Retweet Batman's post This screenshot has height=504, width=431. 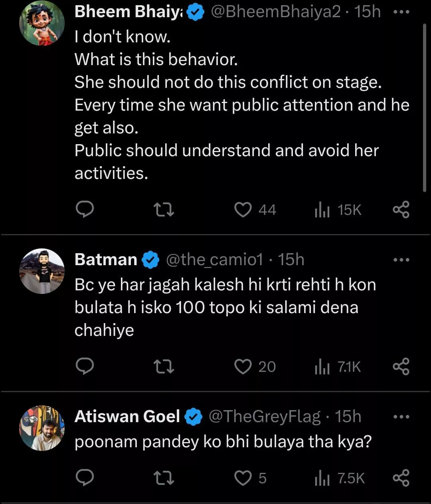(x=164, y=366)
